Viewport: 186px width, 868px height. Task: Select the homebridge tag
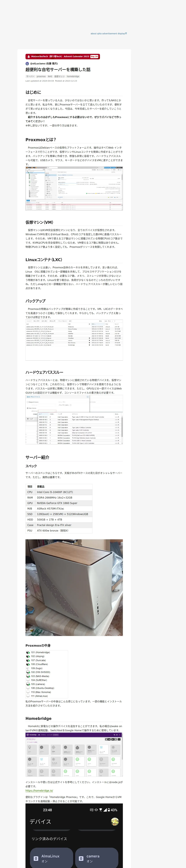coord(73,77)
